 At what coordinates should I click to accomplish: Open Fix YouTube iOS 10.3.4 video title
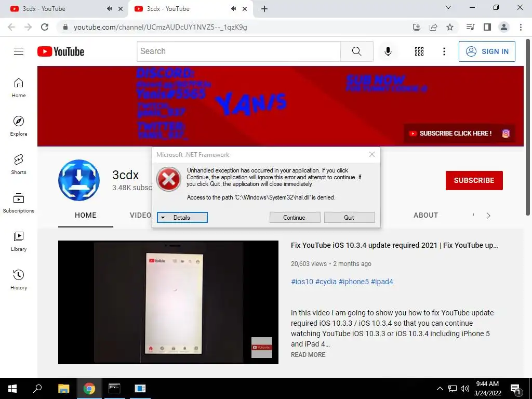394,245
